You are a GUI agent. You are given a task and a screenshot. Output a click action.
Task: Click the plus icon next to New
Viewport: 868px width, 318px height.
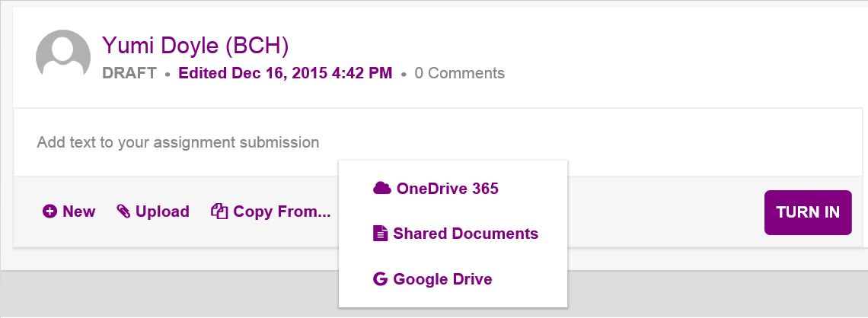(50, 211)
